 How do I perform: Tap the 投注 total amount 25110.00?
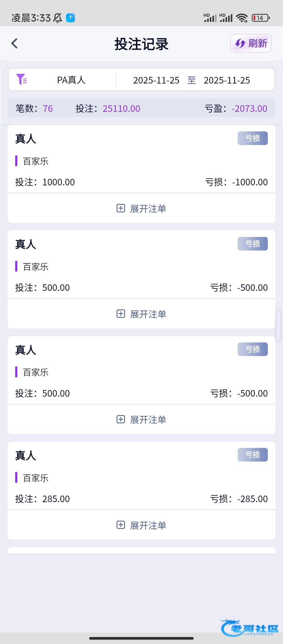(x=121, y=108)
